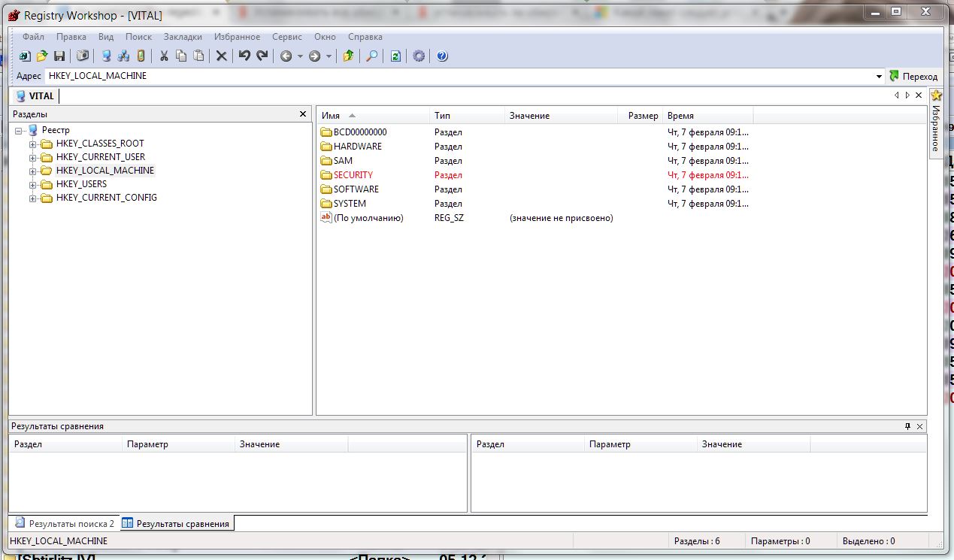Screen dimensions: 954x560
Task: Open the Файл menu
Action: pyautogui.click(x=33, y=37)
